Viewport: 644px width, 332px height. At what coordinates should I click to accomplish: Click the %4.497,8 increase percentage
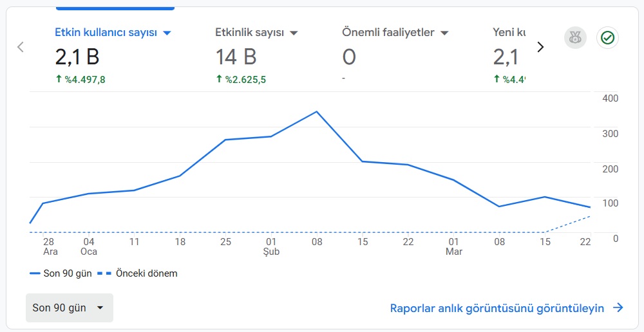point(80,80)
